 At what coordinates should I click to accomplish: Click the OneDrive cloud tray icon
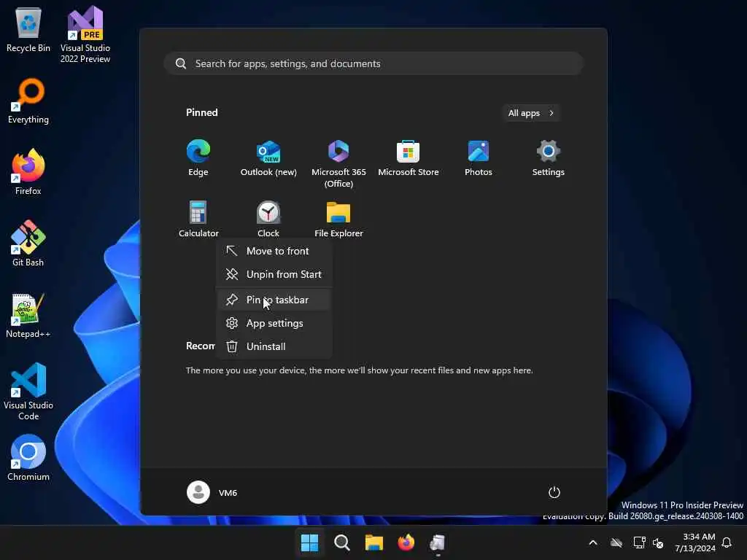(616, 542)
